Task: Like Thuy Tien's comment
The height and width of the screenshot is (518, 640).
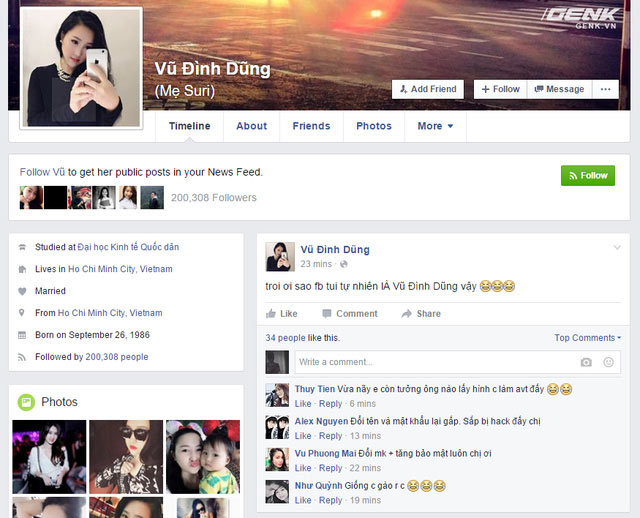Action: 303,404
